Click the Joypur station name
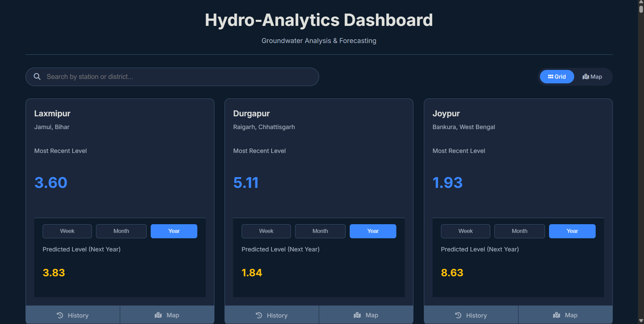This screenshot has height=324, width=644. tap(446, 114)
